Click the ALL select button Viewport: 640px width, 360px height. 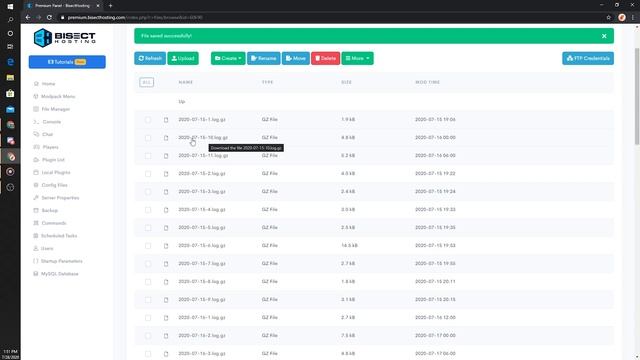tap(147, 82)
